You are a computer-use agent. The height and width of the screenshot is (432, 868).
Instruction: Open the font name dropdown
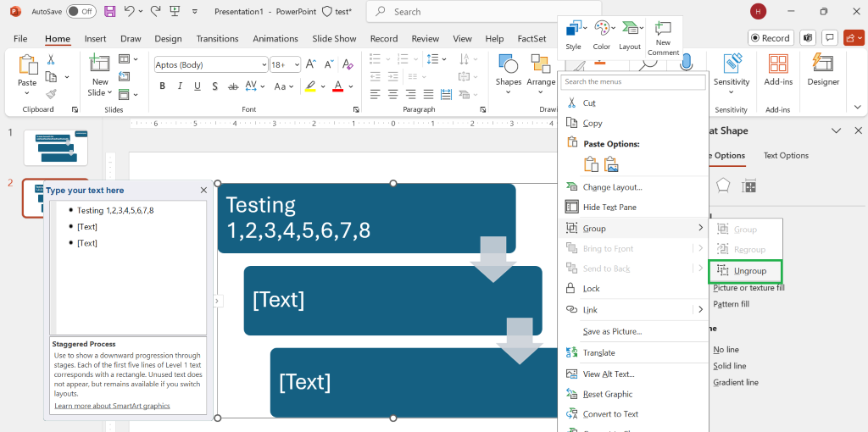264,64
